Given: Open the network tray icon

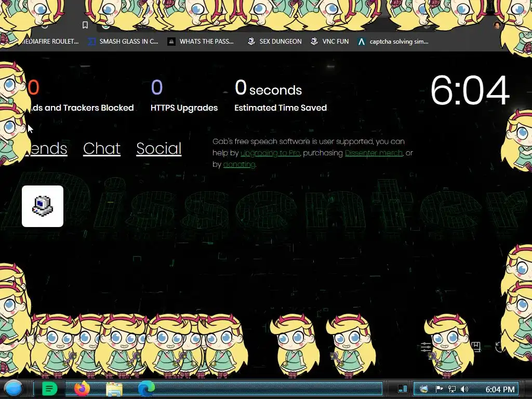Looking at the screenshot, I should point(452,389).
